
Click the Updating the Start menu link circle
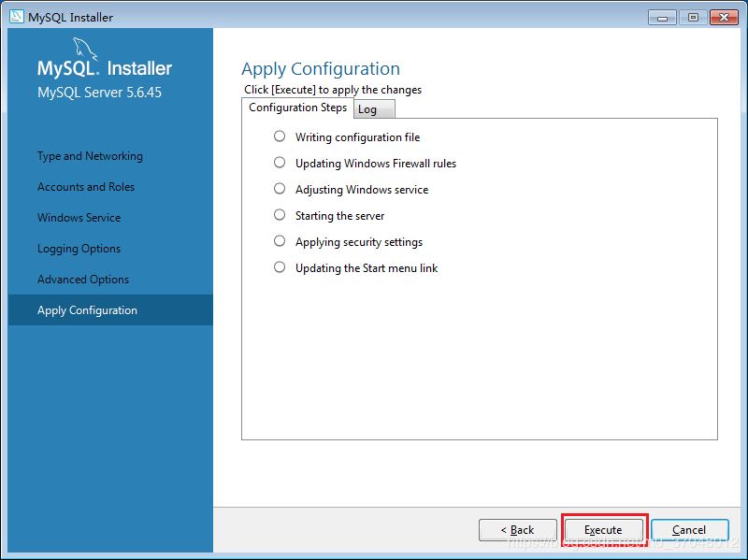tap(280, 267)
